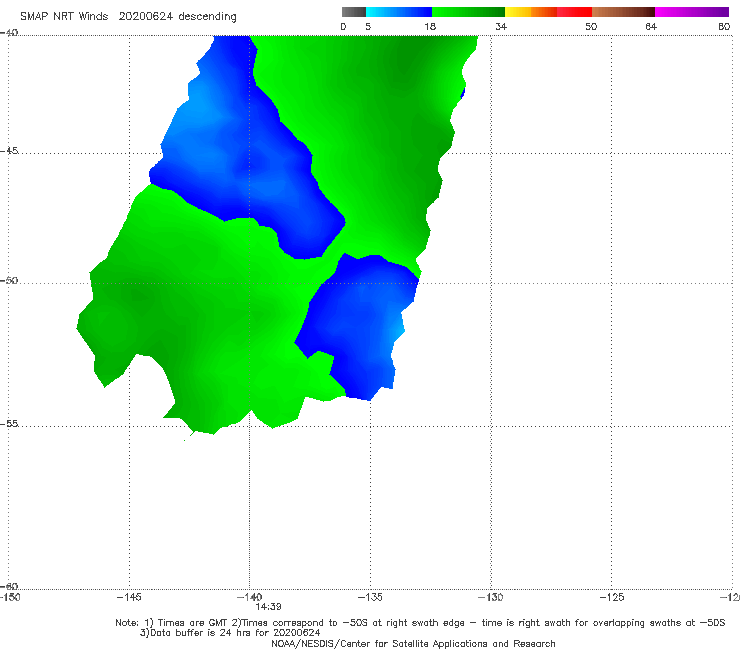The image size is (740, 650).
Task: Click colorbar label 5
Action: pyautogui.click(x=368, y=27)
